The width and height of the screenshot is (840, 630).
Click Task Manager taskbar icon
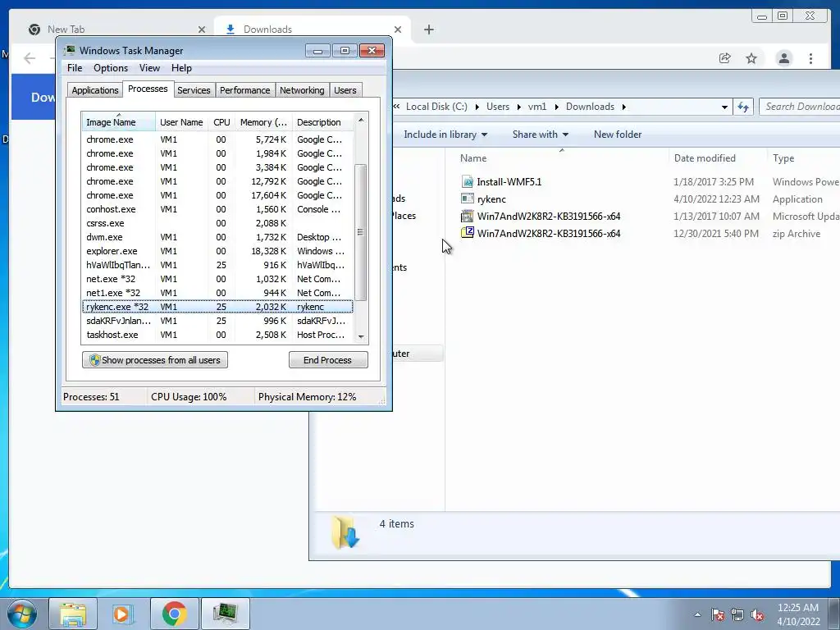(225, 614)
